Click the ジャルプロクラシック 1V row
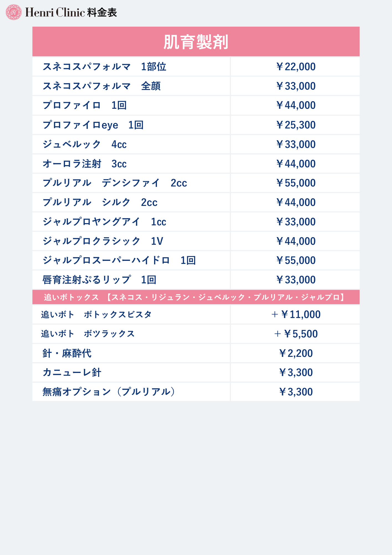Image resolution: width=392 pixels, height=555 pixels. pyautogui.click(x=103, y=241)
